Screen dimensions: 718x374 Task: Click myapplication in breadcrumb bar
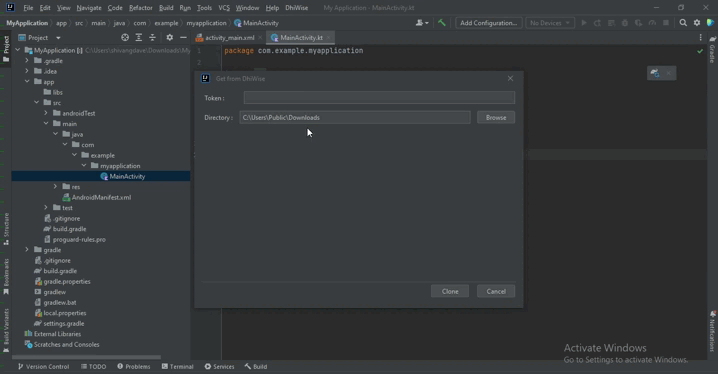(x=206, y=23)
